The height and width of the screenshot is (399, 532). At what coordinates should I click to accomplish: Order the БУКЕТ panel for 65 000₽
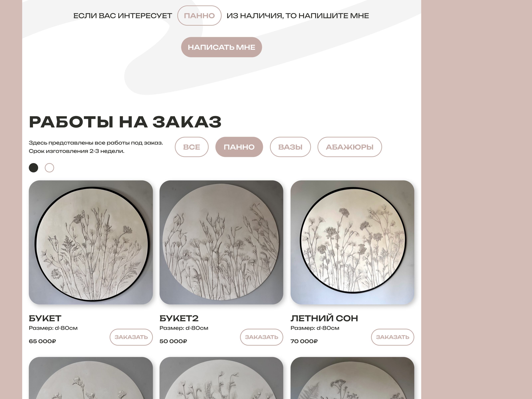click(x=131, y=337)
